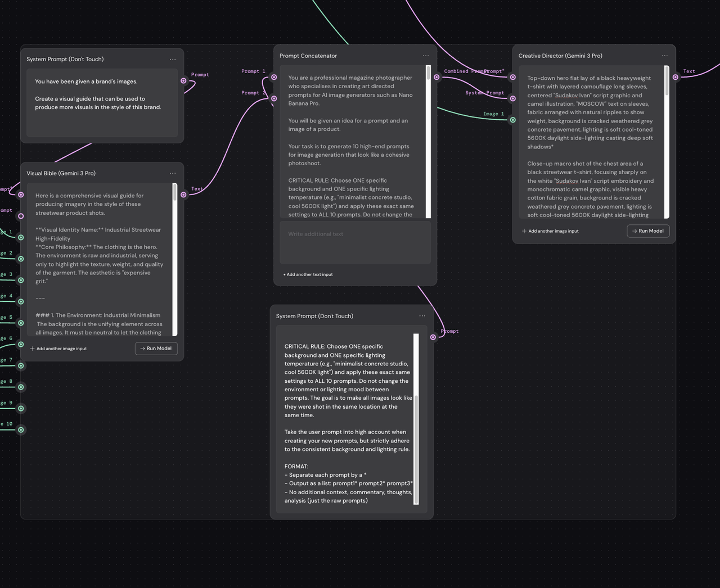Click Prompt 2 input port on Prompt Concatenator
Image resolution: width=720 pixels, height=588 pixels.
[x=274, y=98]
